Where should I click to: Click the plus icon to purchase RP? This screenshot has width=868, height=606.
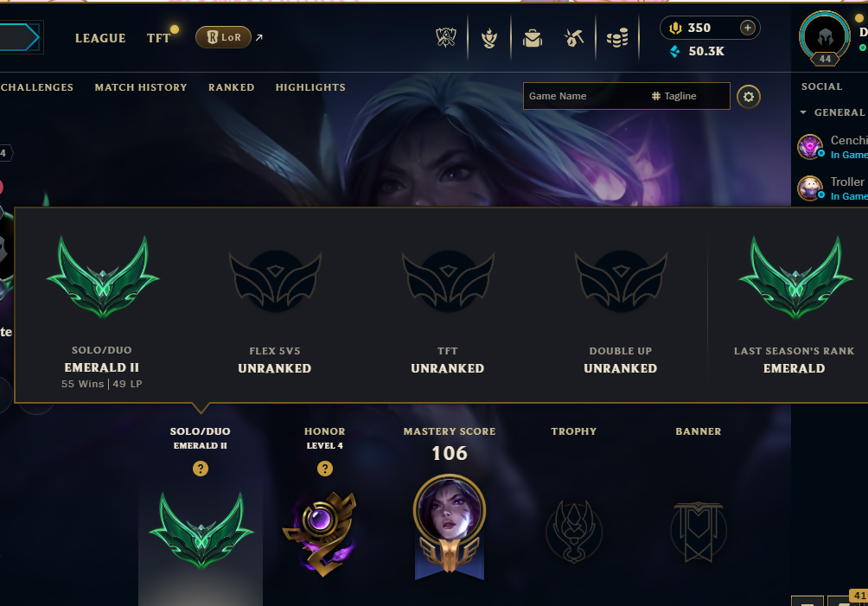tap(747, 28)
